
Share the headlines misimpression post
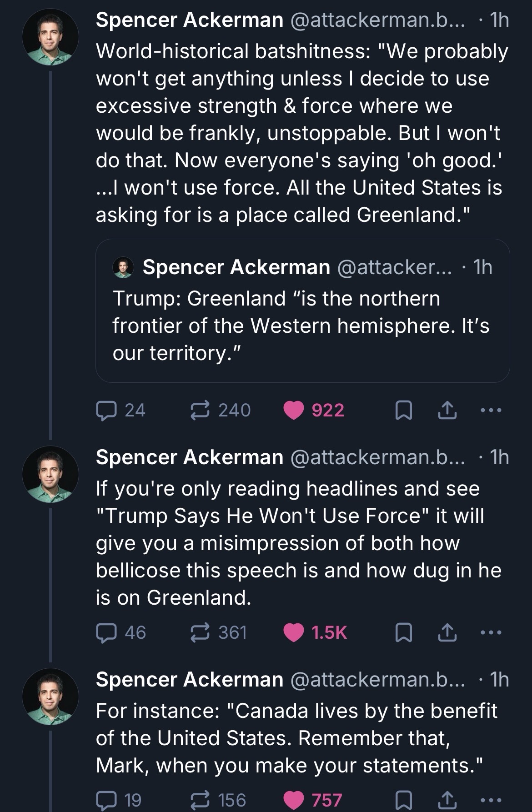click(447, 632)
